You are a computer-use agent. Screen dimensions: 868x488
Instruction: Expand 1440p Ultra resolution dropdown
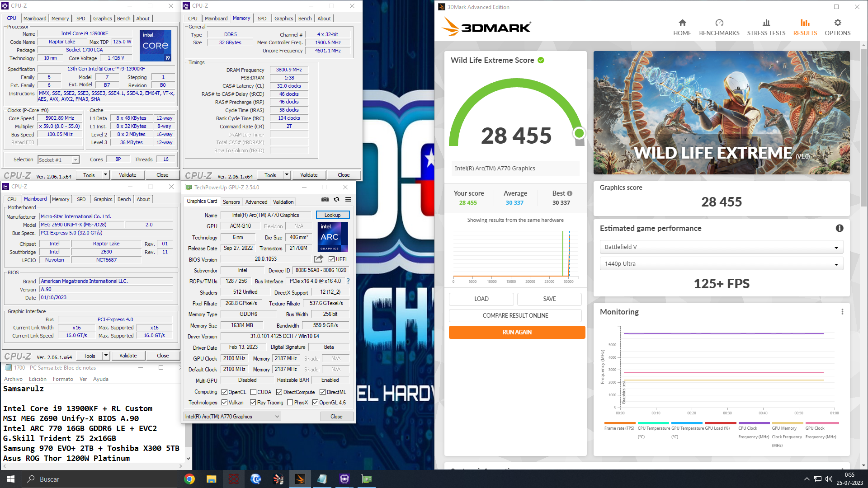(x=721, y=264)
